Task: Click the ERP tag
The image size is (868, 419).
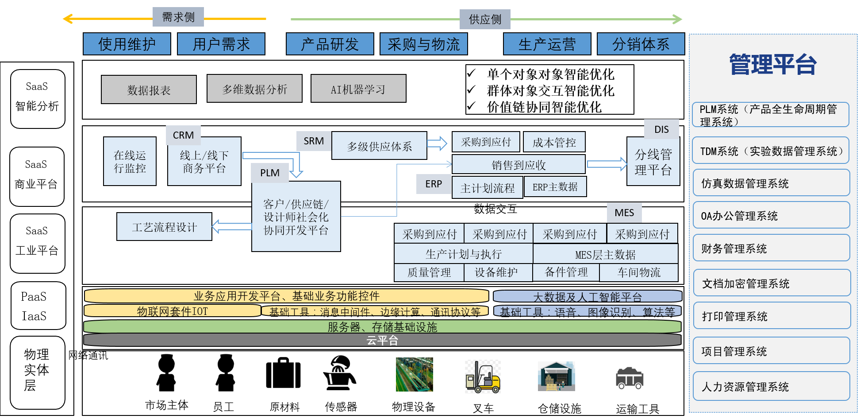Action: [x=434, y=184]
